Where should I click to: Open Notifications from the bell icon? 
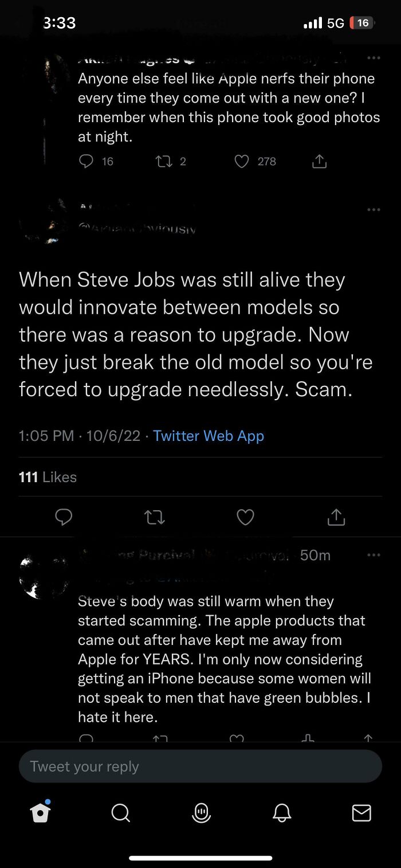(281, 812)
